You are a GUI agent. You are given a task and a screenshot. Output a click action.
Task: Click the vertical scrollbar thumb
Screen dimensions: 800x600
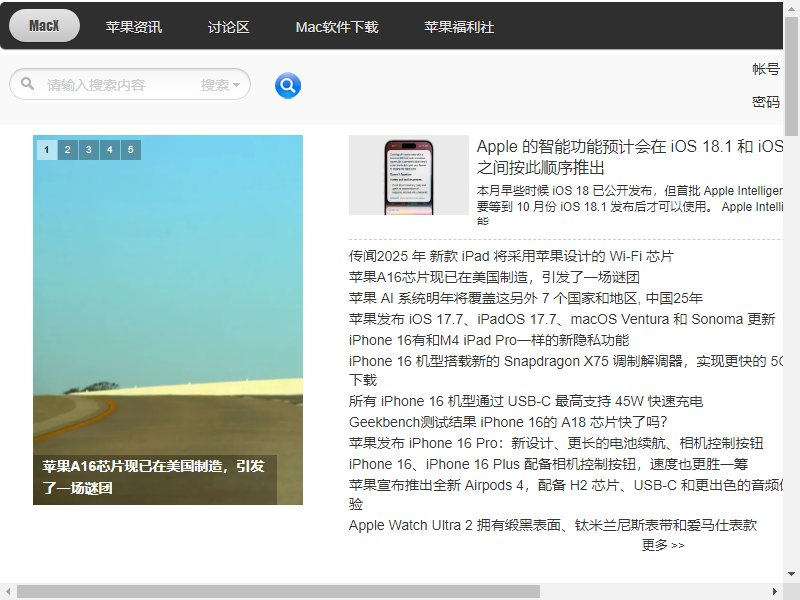tap(791, 76)
